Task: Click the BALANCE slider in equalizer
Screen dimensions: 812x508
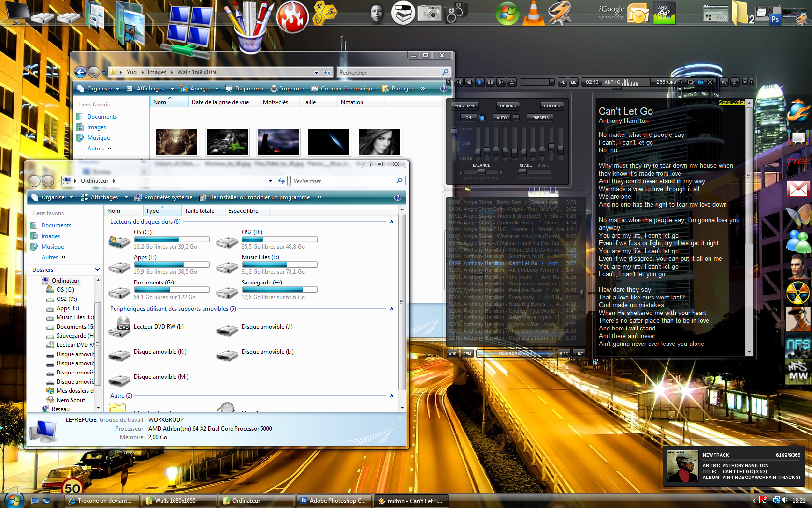Action: (481, 172)
